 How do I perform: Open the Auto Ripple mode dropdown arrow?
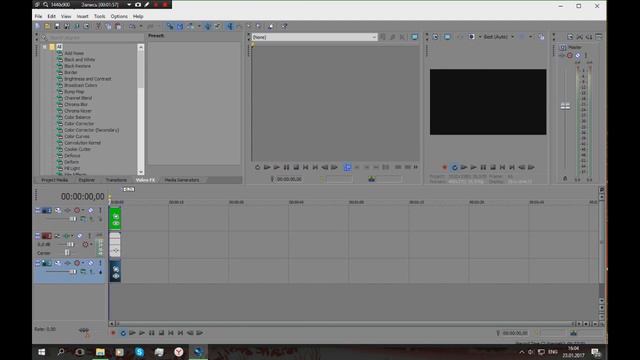[199, 27]
